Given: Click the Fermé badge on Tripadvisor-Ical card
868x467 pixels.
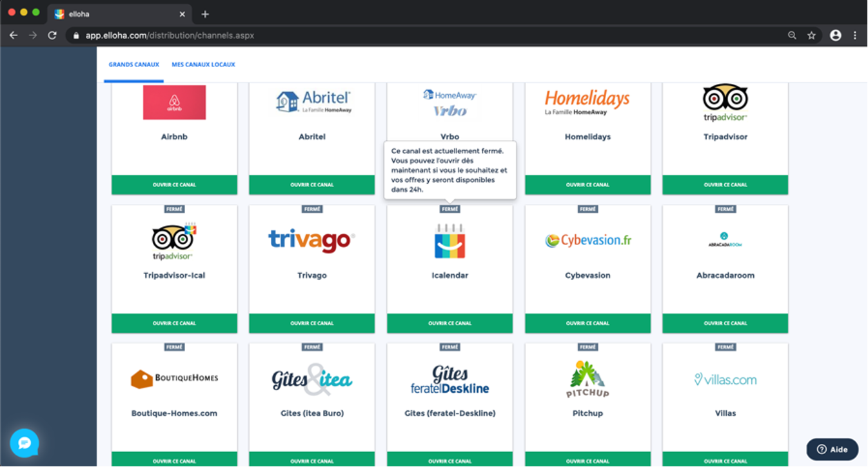Looking at the screenshot, I should 174,209.
